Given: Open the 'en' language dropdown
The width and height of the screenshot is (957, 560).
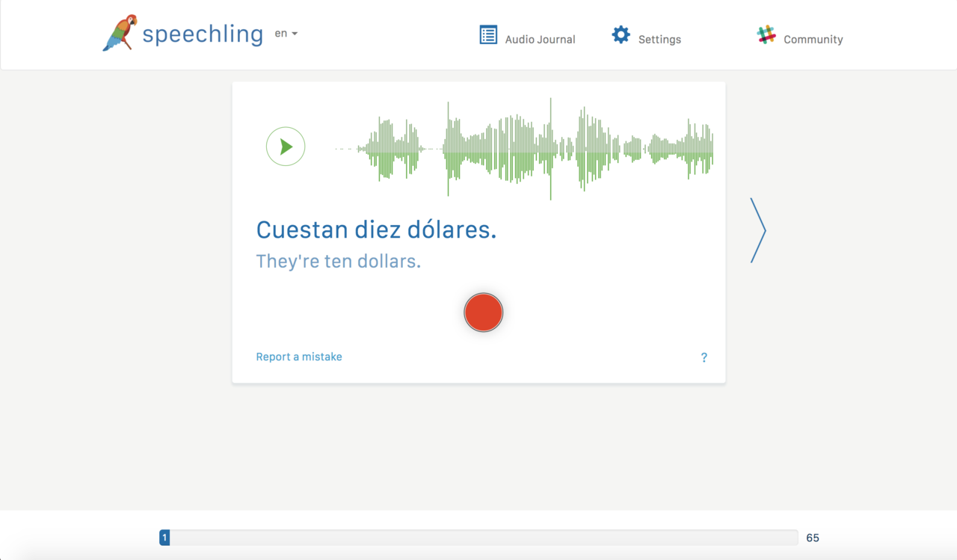Looking at the screenshot, I should 286,34.
